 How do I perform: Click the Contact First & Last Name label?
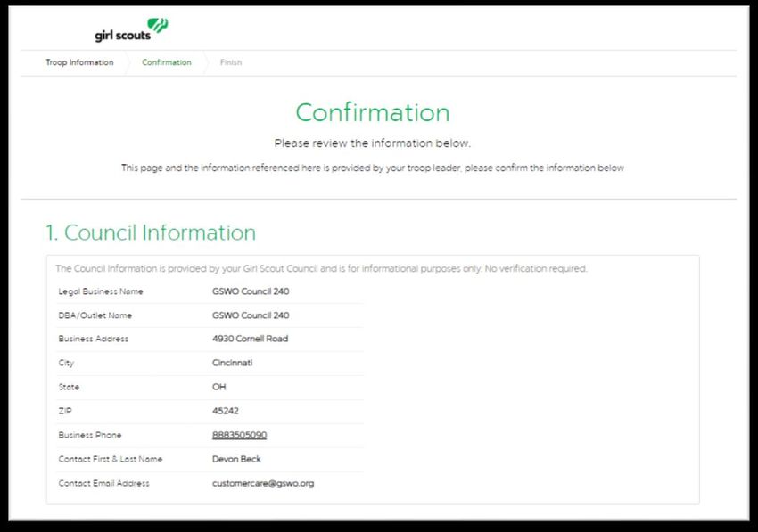(x=111, y=459)
